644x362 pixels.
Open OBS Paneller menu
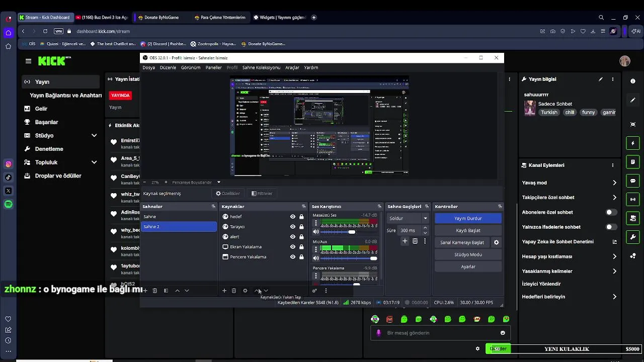point(213,67)
